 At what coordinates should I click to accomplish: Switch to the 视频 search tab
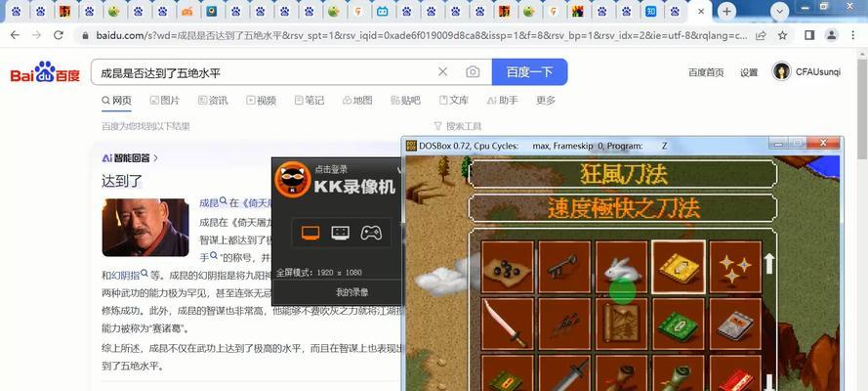(x=262, y=101)
